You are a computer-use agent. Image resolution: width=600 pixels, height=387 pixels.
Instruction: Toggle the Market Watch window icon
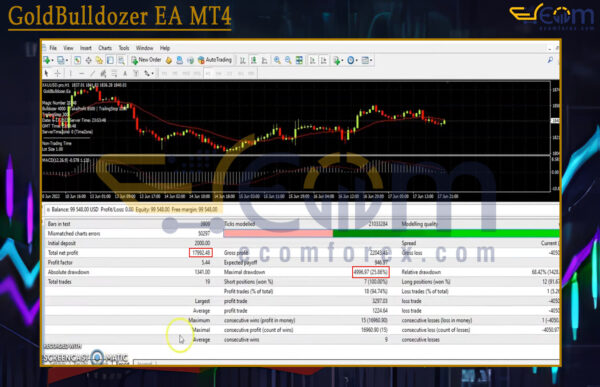coord(77,60)
